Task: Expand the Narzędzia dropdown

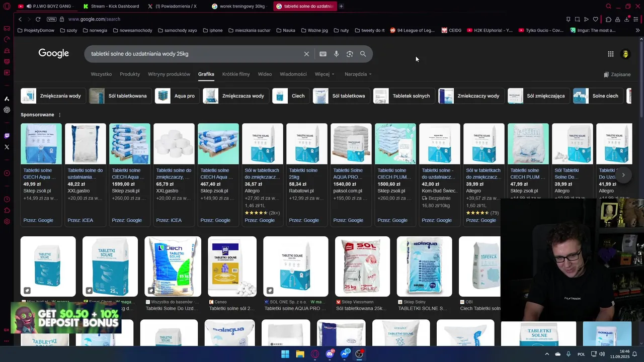Action: [x=358, y=74]
